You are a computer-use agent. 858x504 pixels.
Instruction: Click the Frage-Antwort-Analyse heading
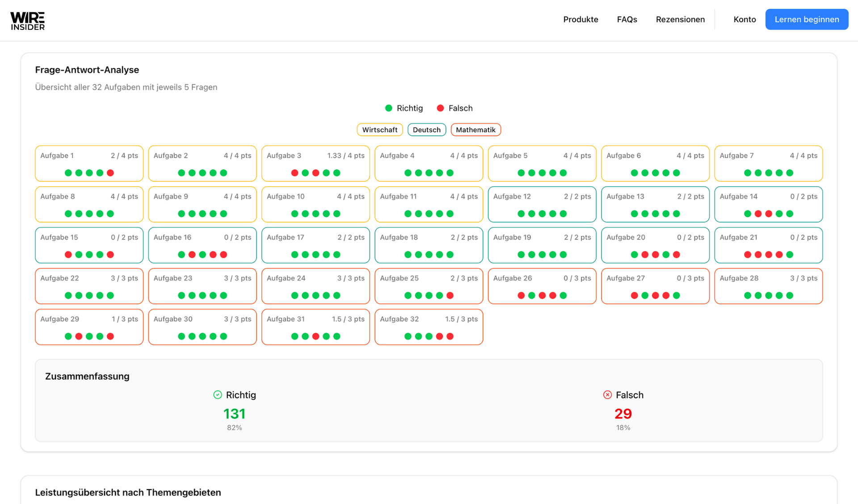coord(87,70)
